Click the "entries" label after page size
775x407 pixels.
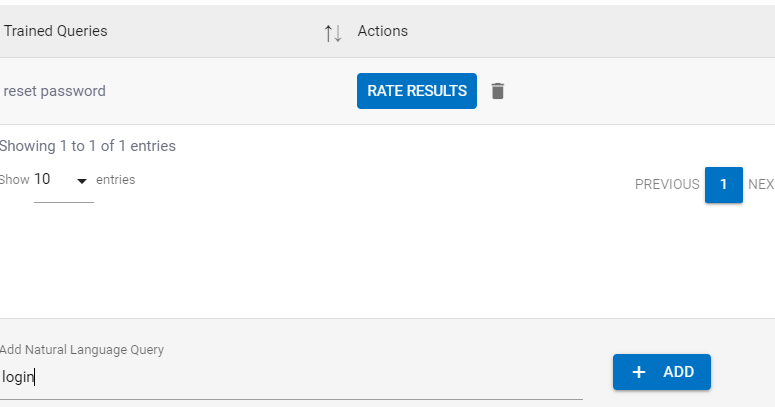click(115, 180)
